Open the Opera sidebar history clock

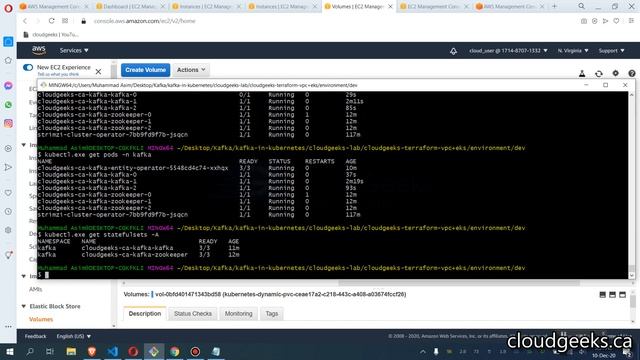pyautogui.click(x=8, y=211)
